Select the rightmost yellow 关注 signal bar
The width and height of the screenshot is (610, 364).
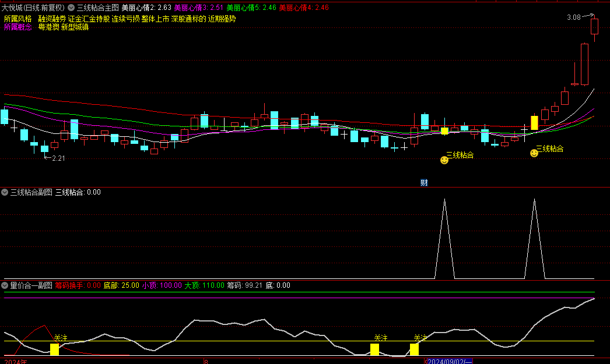coord(414,349)
